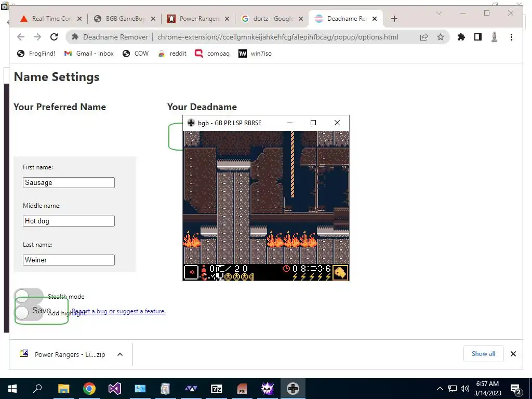This screenshot has height=399, width=532.
Task: Open bgb emulator taskbar icon
Action: point(293,389)
